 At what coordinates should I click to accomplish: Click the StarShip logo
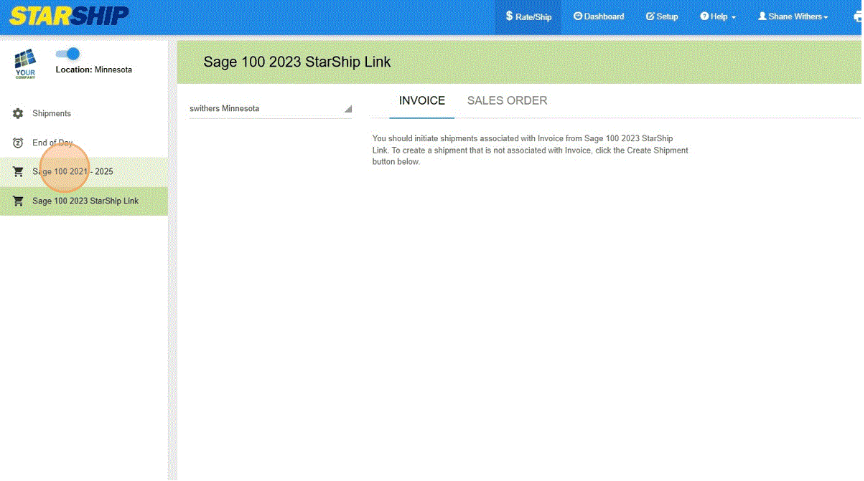(69, 16)
